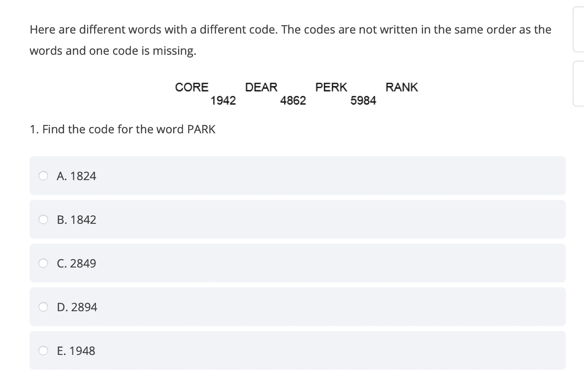Image resolution: width=584 pixels, height=392 pixels.
Task: Click the upper partial box at right edge
Action: coord(578,29)
